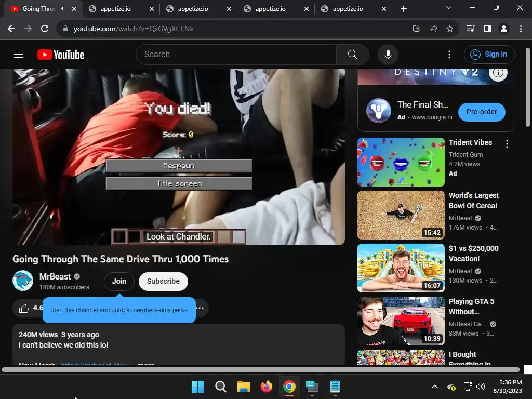
Task: Click the browser forward arrow
Action: [x=28, y=29]
